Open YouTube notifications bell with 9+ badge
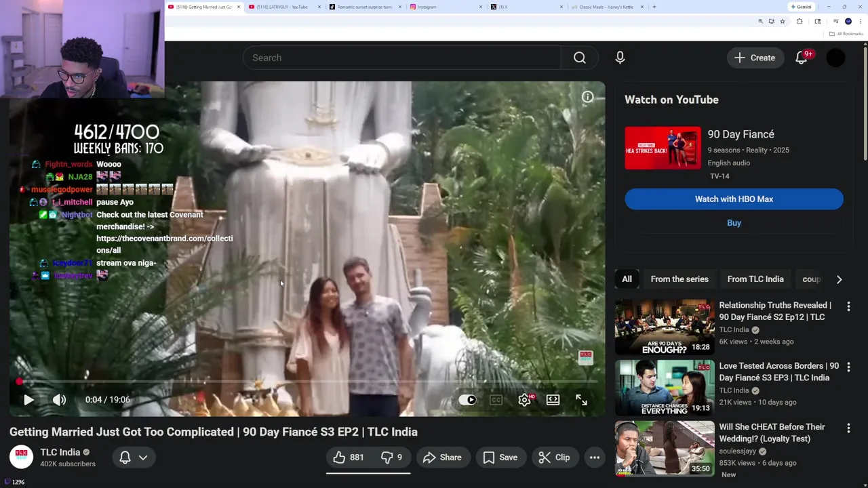 802,58
